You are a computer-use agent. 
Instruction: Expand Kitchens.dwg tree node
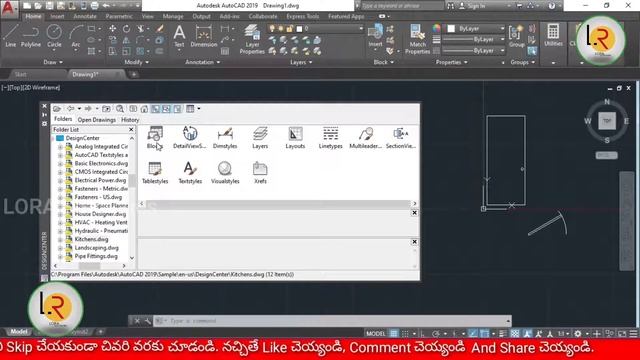pyautogui.click(x=60, y=239)
